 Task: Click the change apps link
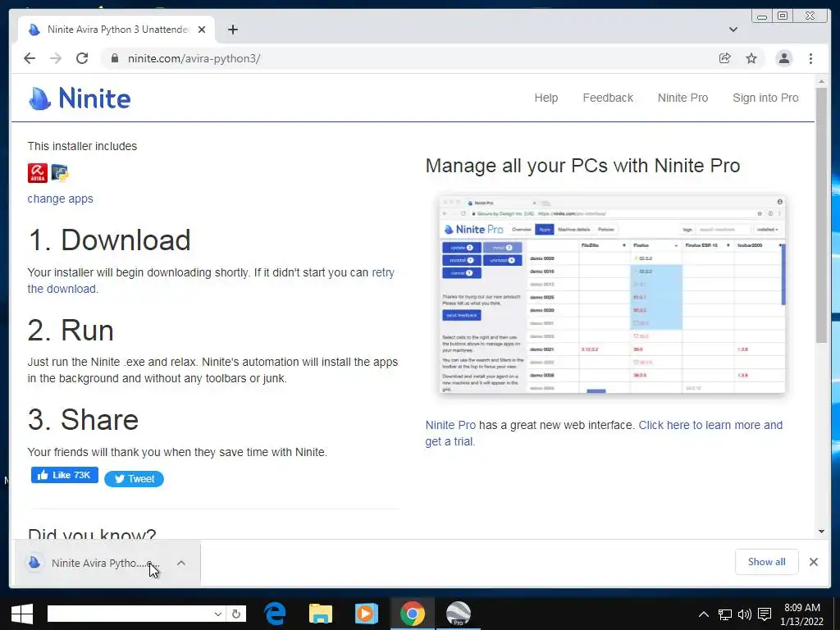pos(60,199)
